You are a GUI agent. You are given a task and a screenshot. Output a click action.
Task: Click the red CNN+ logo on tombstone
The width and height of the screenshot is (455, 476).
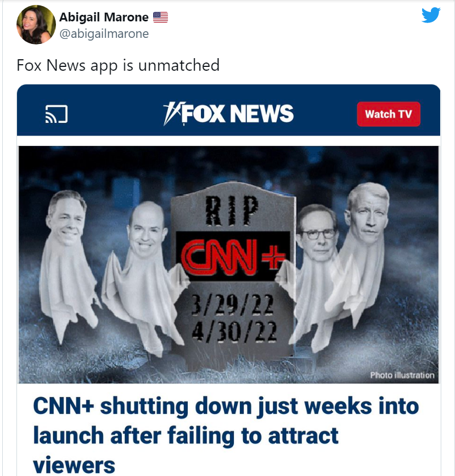pyautogui.click(x=233, y=257)
